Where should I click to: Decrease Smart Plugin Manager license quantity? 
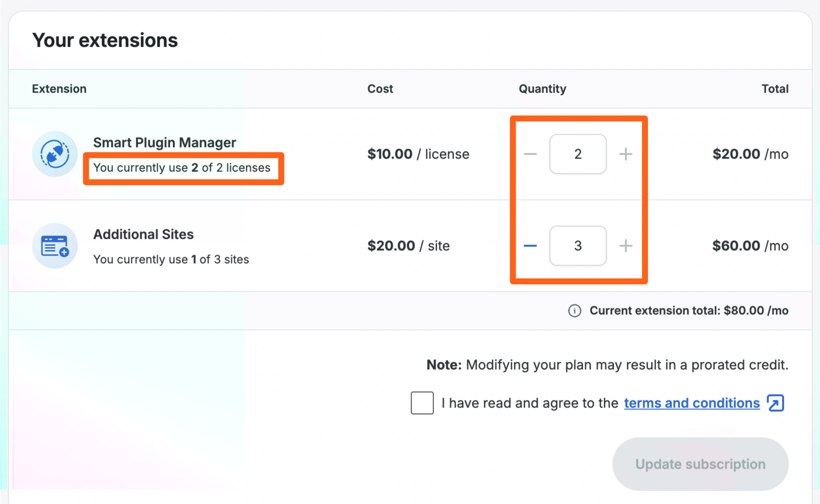tap(530, 154)
